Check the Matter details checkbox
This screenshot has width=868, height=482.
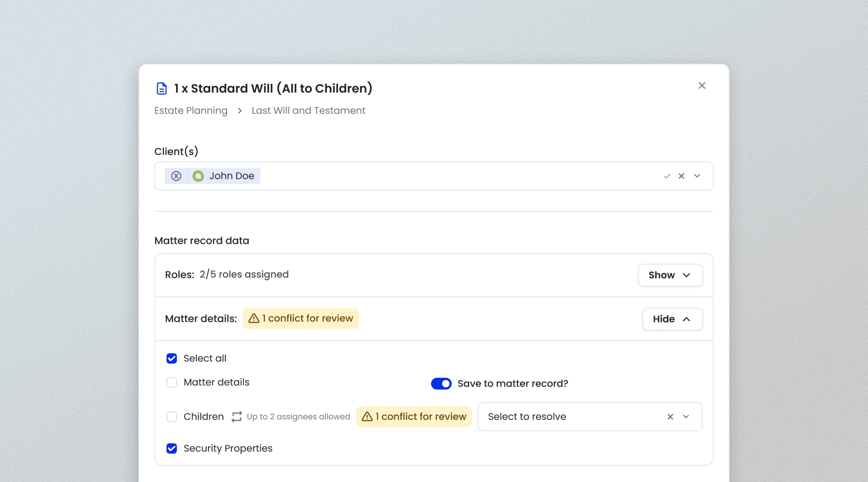click(172, 382)
